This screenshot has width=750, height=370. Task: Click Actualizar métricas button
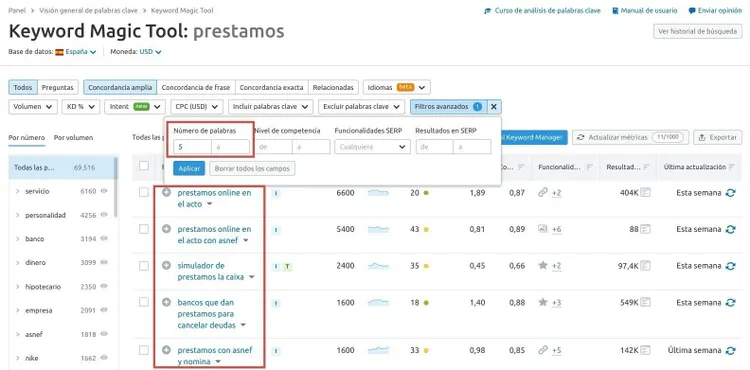point(630,137)
